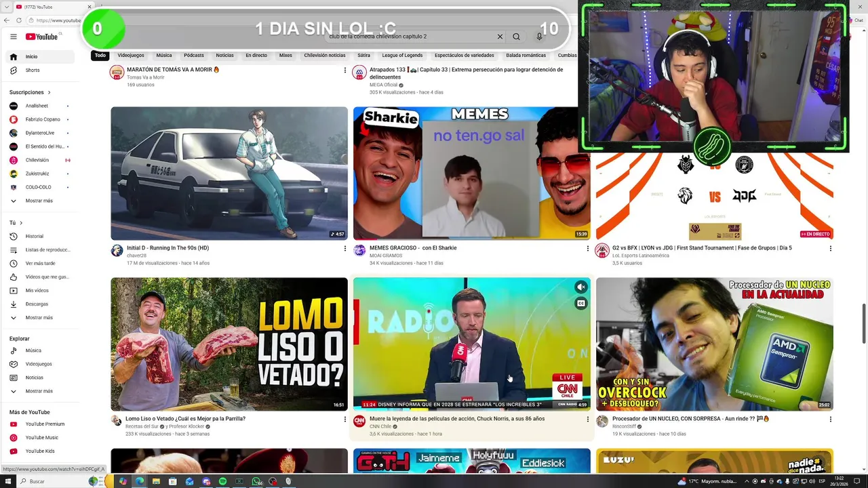Open options for MARATÓN DE TOMÁS video
The width and height of the screenshot is (868, 488).
click(345, 70)
